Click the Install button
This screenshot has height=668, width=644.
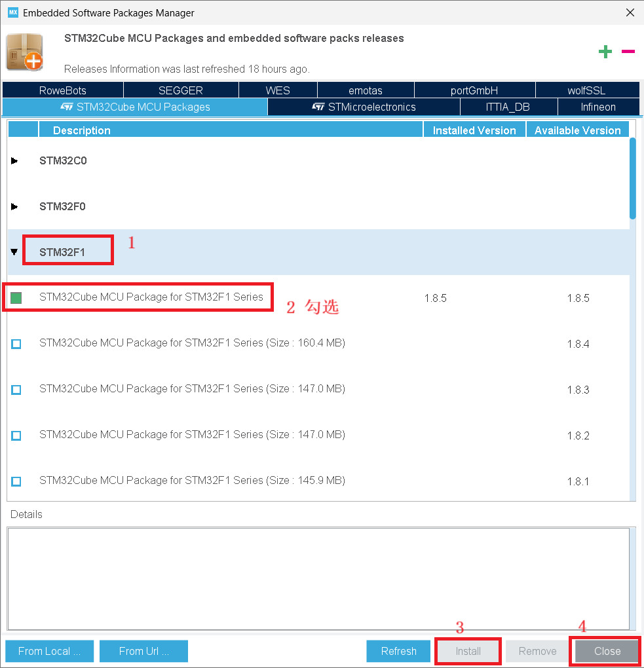(x=468, y=651)
